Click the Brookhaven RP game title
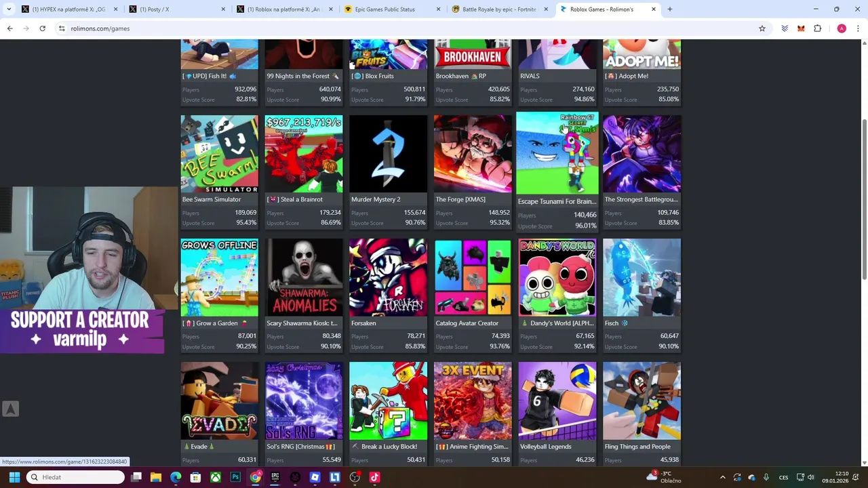Screen dimensions: 868x488 (460, 76)
